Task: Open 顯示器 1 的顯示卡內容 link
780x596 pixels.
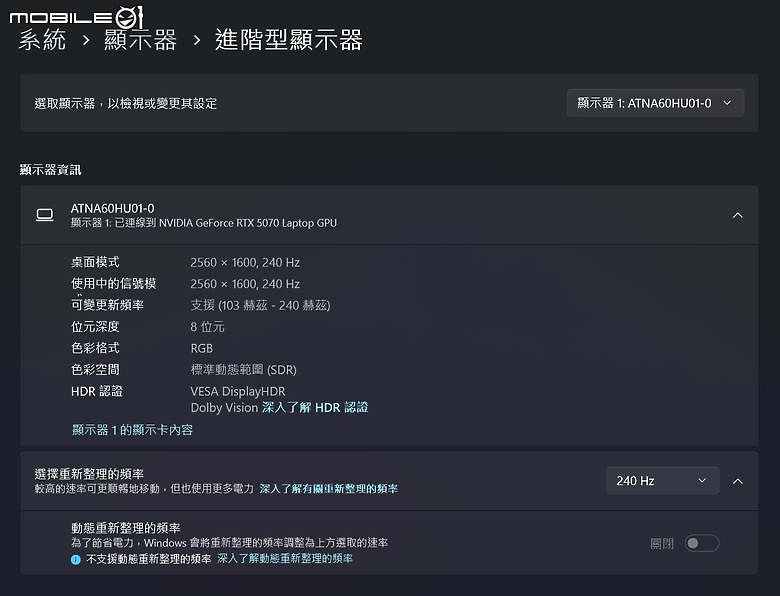Action: [132, 430]
